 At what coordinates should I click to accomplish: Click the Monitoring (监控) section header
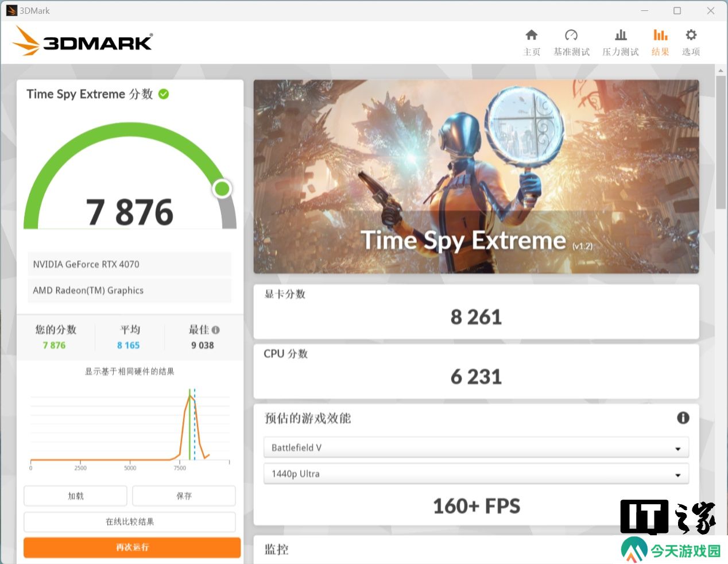tap(276, 550)
